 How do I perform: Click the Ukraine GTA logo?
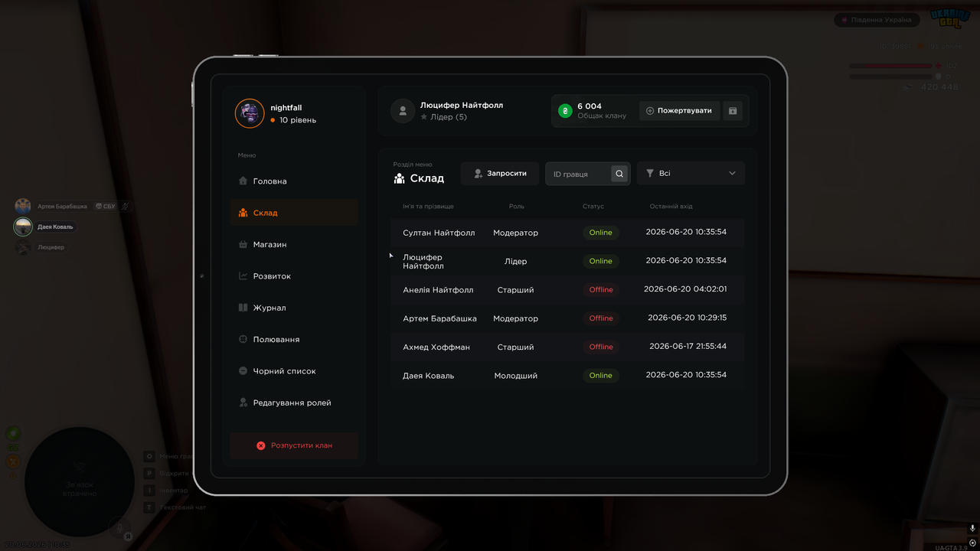(950, 18)
